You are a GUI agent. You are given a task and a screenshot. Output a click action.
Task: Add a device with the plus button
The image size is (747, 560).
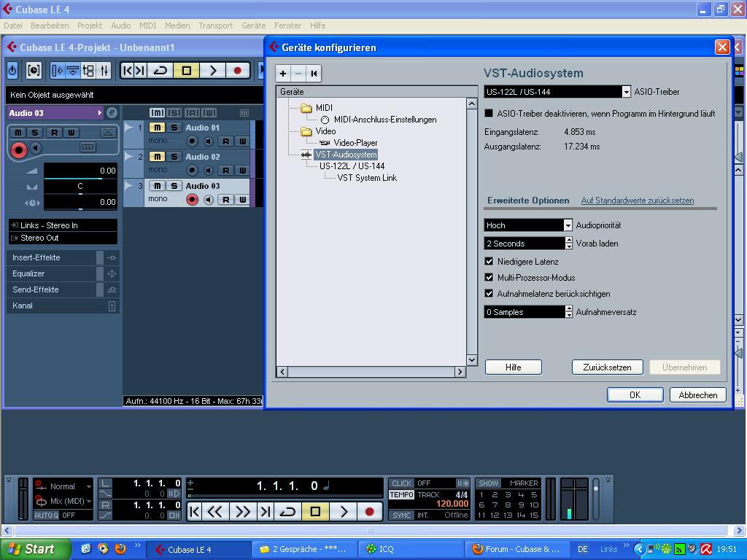(283, 74)
